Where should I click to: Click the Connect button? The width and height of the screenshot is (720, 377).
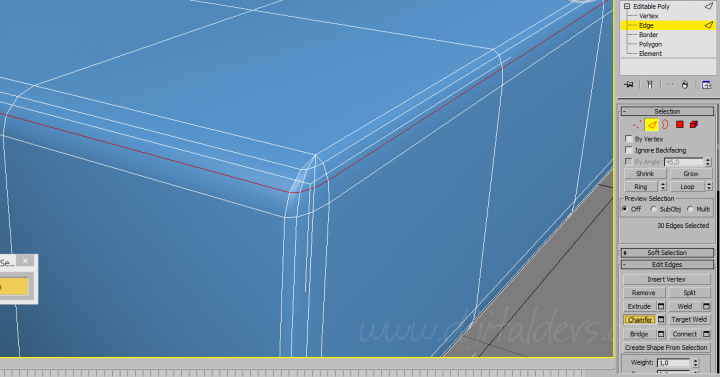685,334
